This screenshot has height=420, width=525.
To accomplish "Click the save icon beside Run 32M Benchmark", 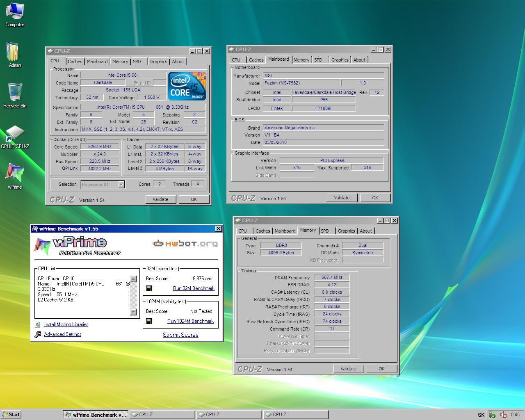I will [149, 288].
